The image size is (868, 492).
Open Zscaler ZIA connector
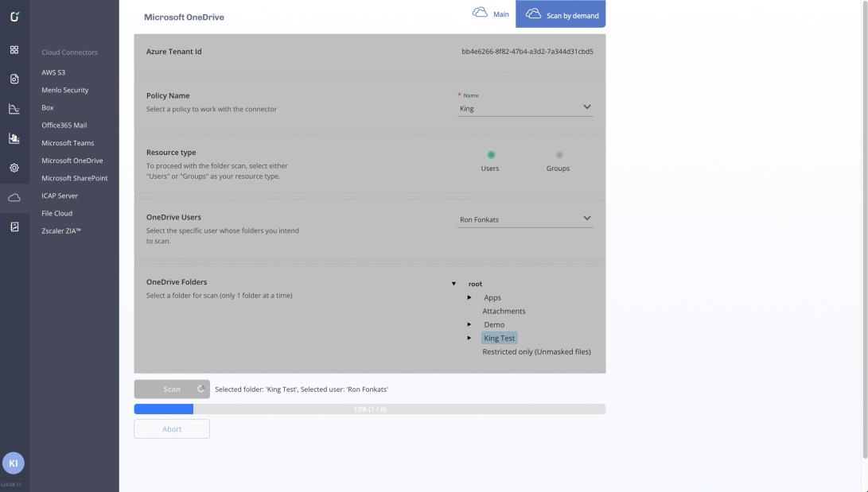[x=61, y=231]
